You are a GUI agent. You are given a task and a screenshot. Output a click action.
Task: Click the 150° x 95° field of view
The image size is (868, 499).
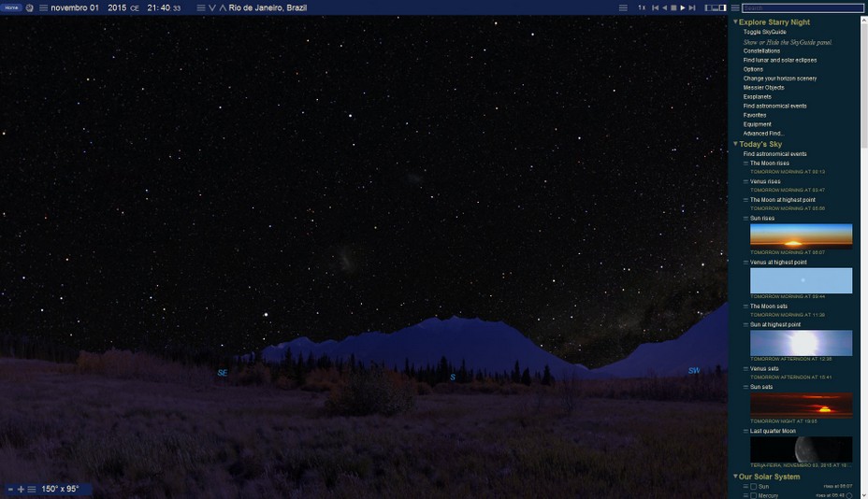click(x=61, y=489)
